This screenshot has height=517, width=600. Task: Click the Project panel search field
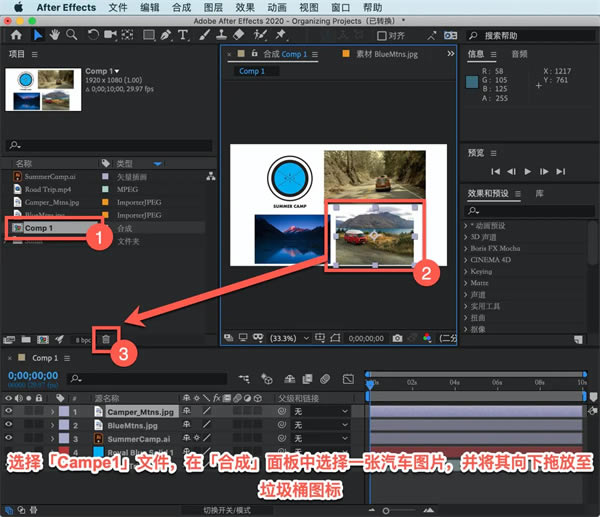tap(109, 145)
